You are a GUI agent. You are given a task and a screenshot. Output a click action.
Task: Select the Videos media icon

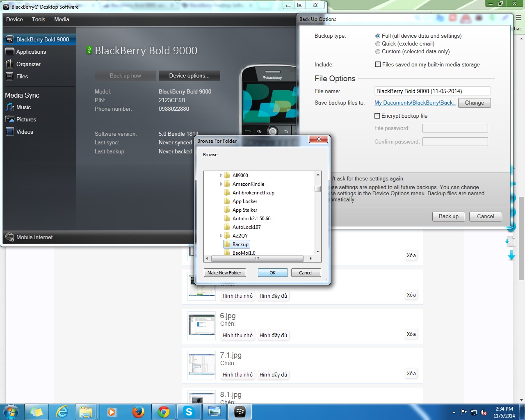pyautogui.click(x=10, y=132)
